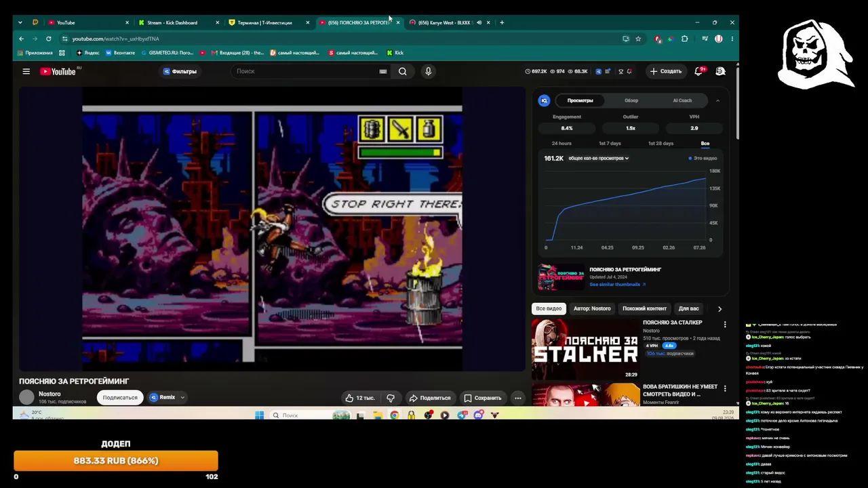Image resolution: width=868 pixels, height=488 pixels.
Task: Click the Создать create button
Action: coord(665,71)
